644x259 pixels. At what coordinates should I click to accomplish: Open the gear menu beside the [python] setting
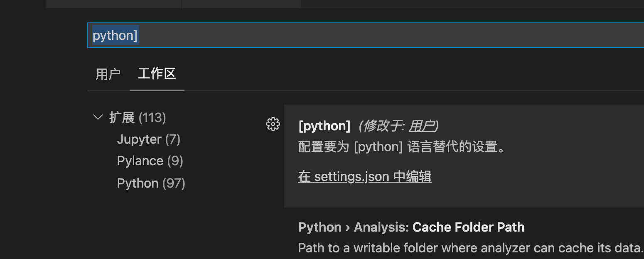pyautogui.click(x=273, y=125)
